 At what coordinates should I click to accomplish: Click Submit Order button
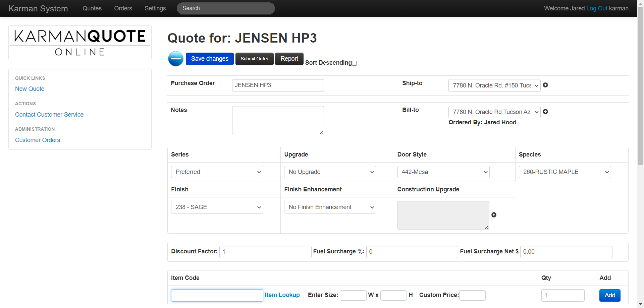pyautogui.click(x=255, y=59)
